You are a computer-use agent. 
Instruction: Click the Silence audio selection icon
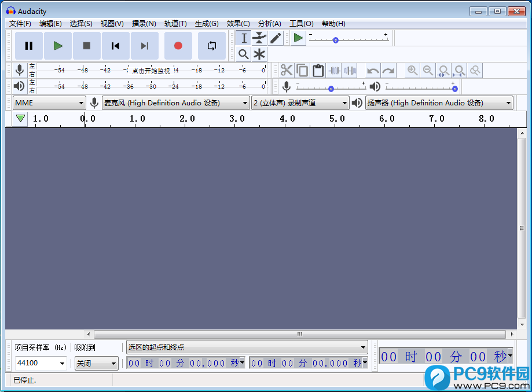point(350,71)
